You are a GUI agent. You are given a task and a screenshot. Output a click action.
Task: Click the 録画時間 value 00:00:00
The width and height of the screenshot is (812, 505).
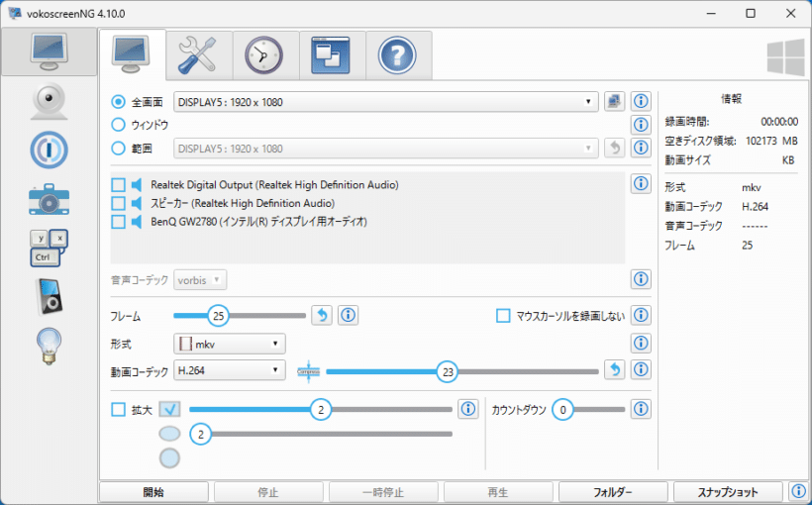779,122
